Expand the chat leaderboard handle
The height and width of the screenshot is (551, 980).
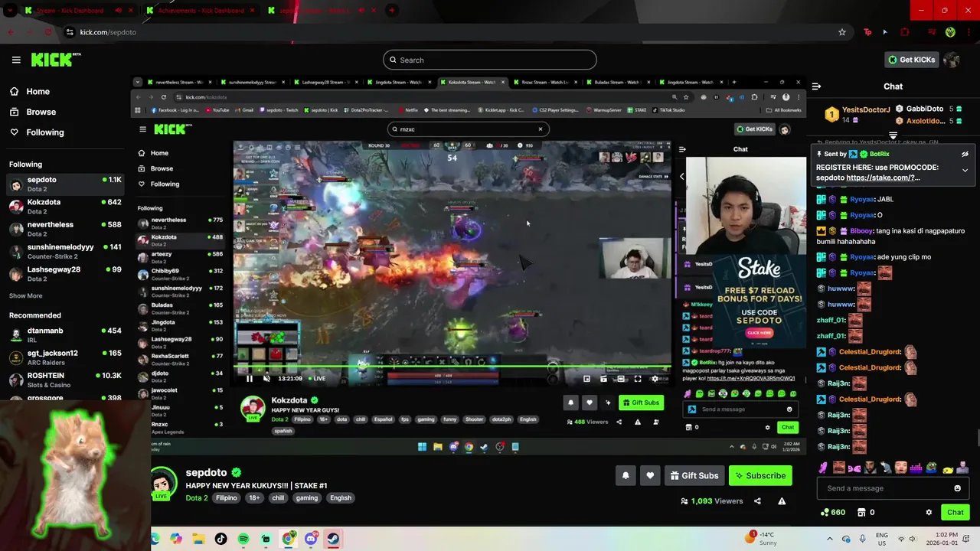[x=893, y=135]
